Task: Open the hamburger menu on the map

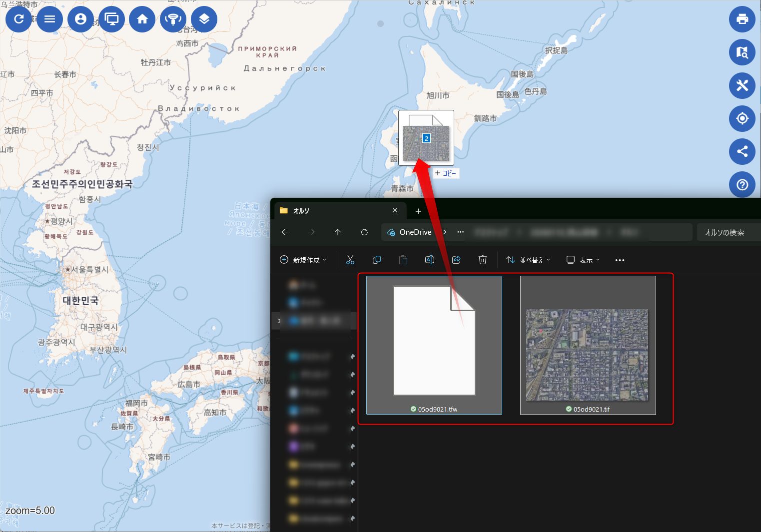Action: (49, 19)
